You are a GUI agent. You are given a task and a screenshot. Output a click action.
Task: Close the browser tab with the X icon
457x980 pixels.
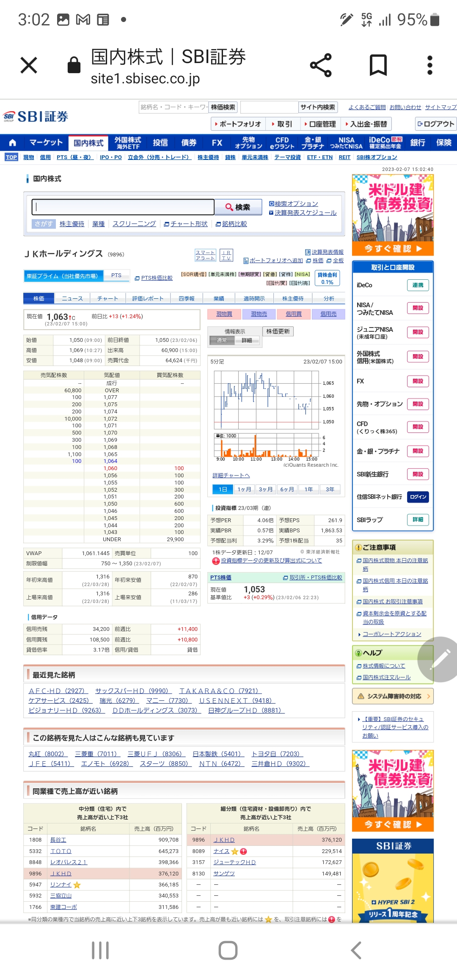click(29, 65)
